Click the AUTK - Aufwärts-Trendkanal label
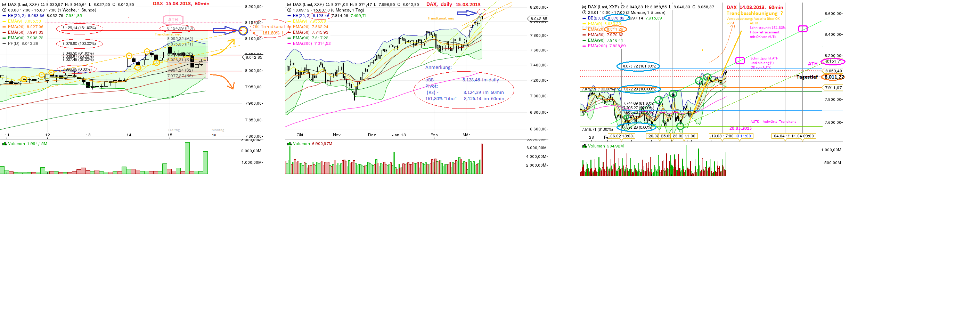 click(774, 122)
